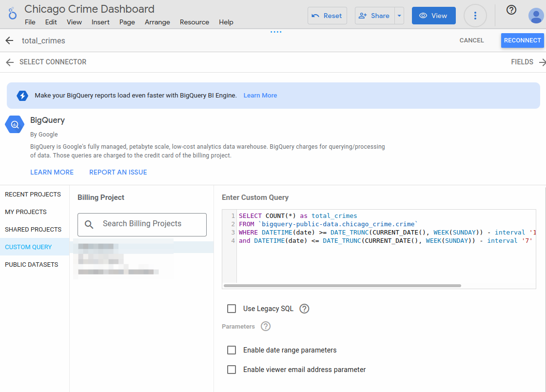This screenshot has width=546, height=392.
Task: Select RECENT PROJECTS tab
Action: tap(35, 194)
